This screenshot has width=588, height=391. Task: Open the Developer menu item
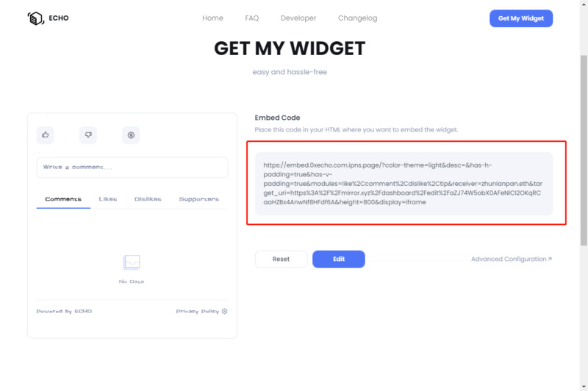pos(298,18)
